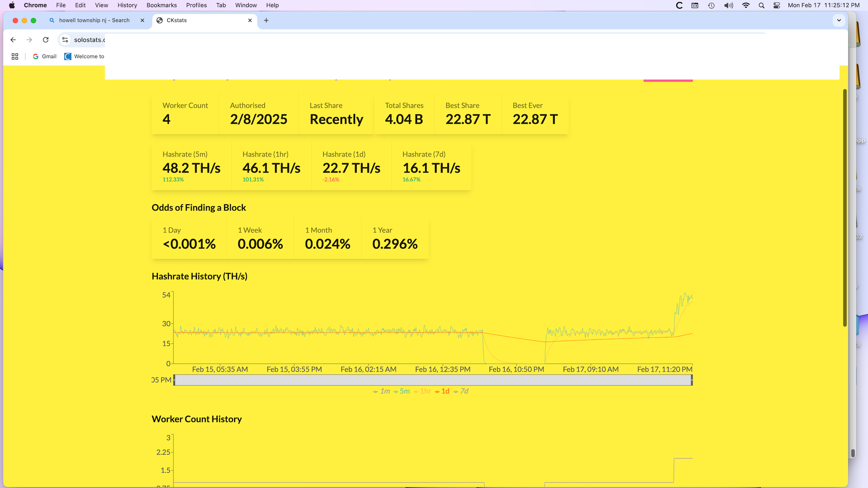868x488 pixels.
Task: Open the Window menu
Action: pos(246,5)
